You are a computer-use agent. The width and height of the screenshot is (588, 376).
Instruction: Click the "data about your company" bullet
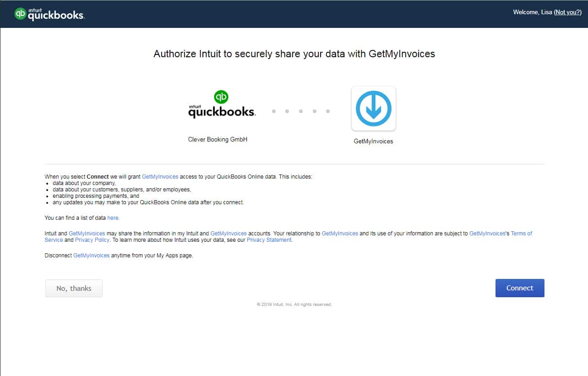pyautogui.click(x=84, y=183)
